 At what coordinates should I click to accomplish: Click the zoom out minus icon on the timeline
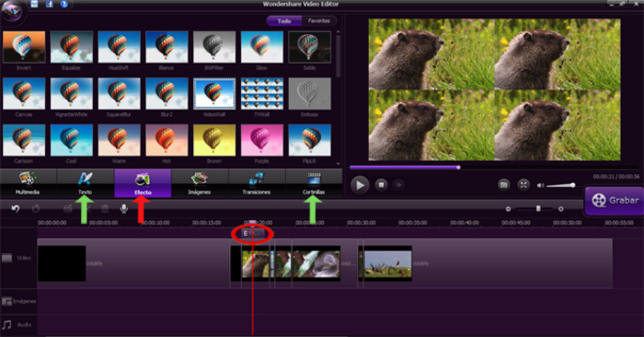coord(508,209)
